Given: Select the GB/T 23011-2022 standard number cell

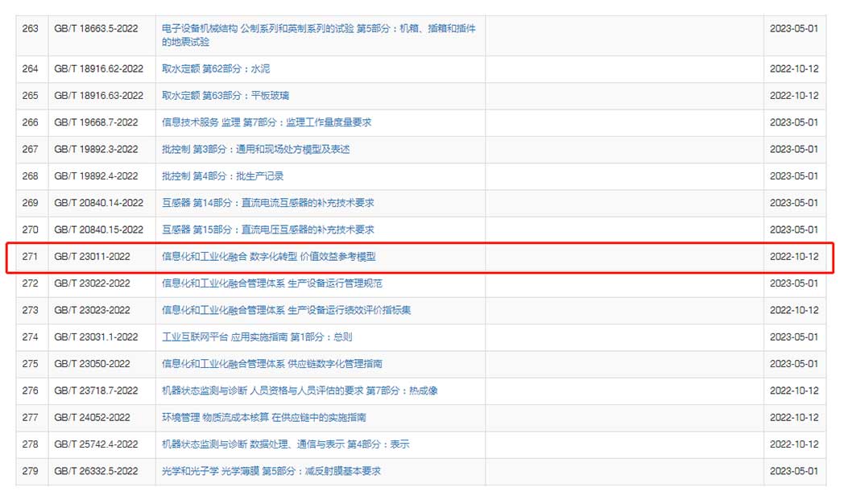Looking at the screenshot, I should 92,257.
